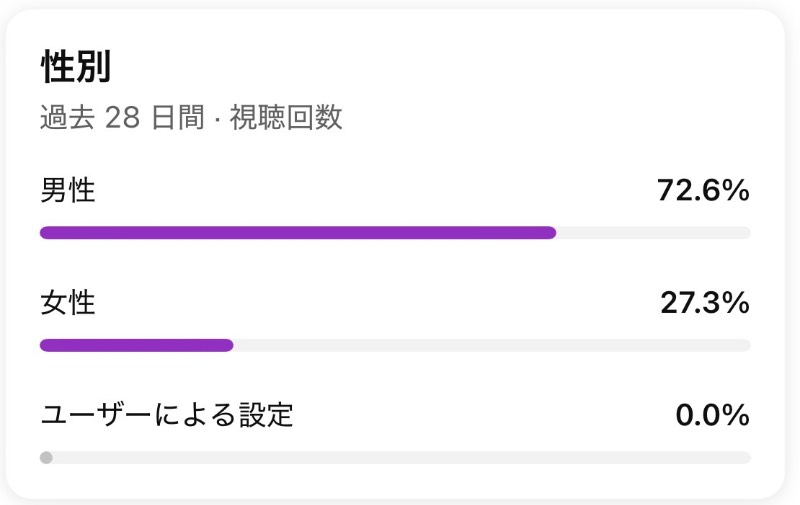Image resolution: width=800 pixels, height=505 pixels.
Task: Click the far right end of 女性 track
Action: point(746,345)
